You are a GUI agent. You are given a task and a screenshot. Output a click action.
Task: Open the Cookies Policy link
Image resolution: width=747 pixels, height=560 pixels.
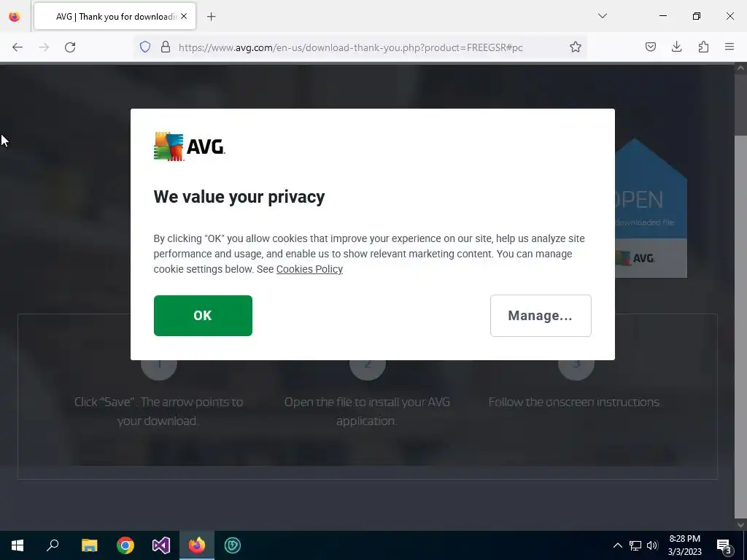(x=309, y=269)
